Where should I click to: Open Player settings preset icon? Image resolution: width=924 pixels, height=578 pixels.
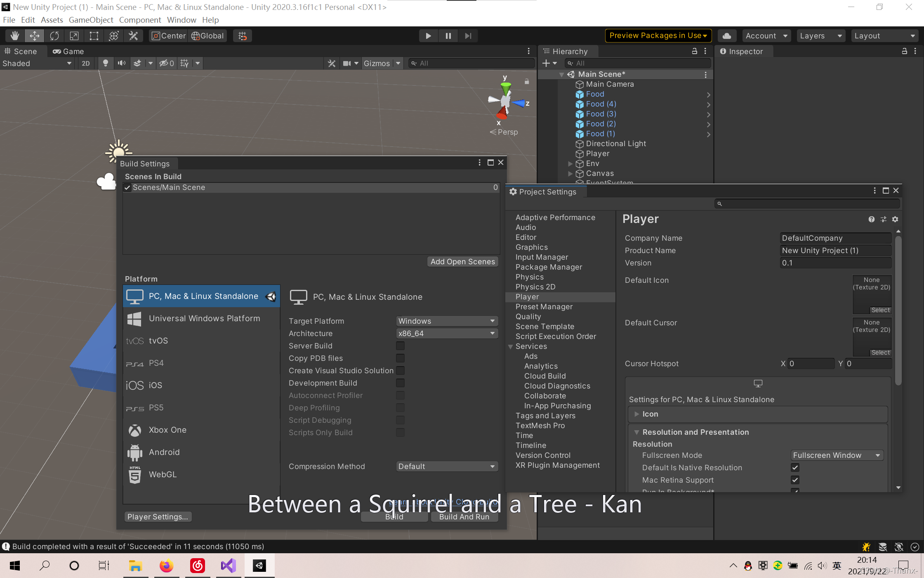[883, 219]
